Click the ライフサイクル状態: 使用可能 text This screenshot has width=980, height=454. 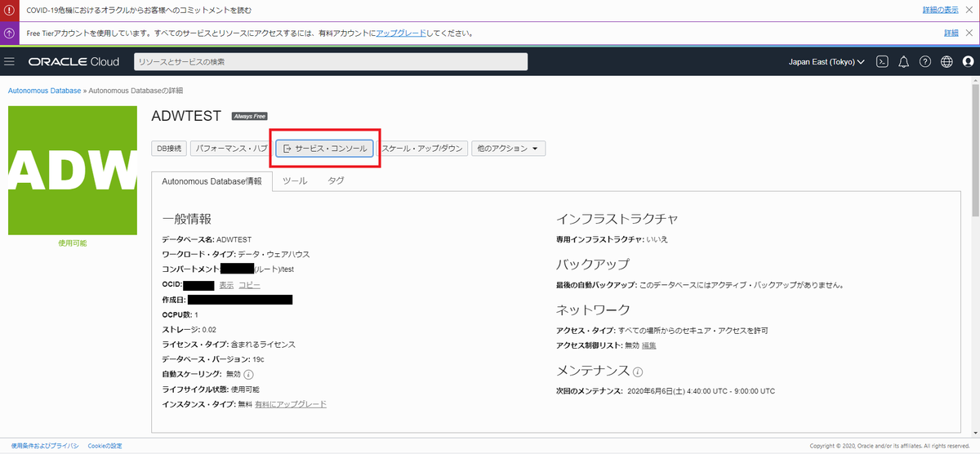point(211,389)
